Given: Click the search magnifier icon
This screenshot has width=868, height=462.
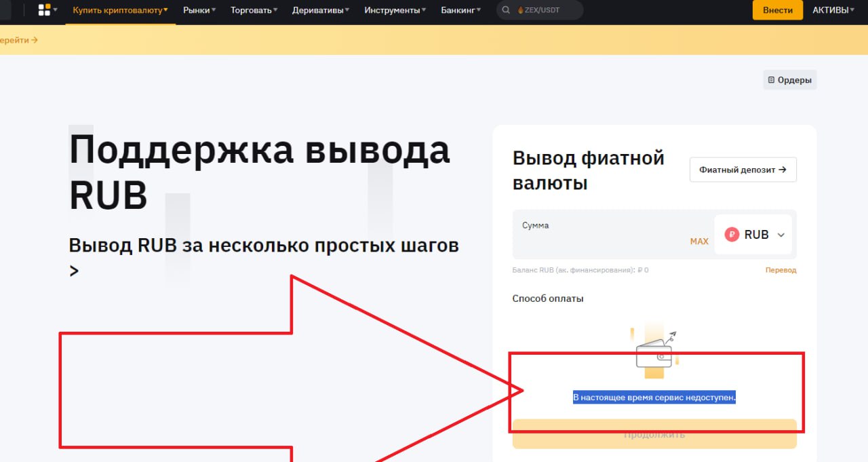Looking at the screenshot, I should click(x=506, y=10).
